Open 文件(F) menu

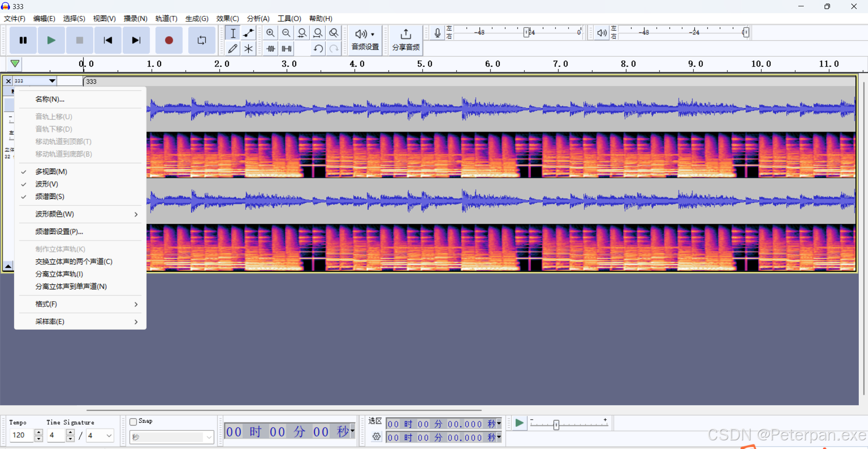pyautogui.click(x=14, y=19)
